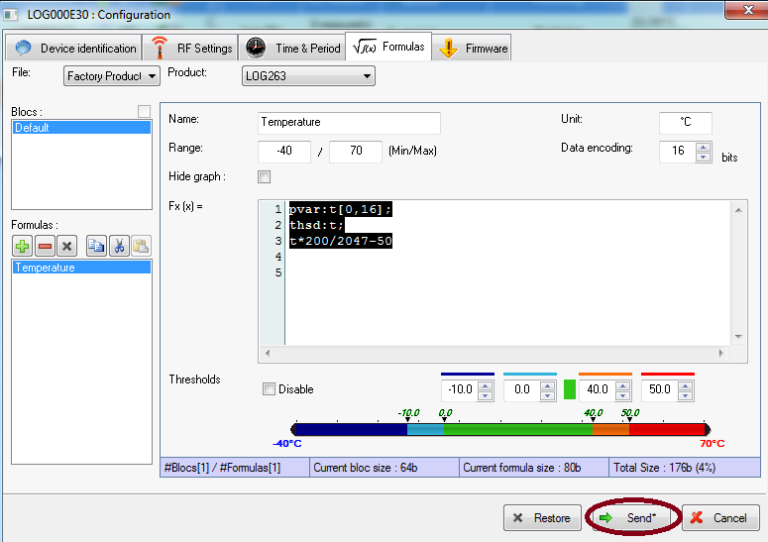This screenshot has height=542, width=768.
Task: Select the Formulas tab
Action: (x=388, y=47)
